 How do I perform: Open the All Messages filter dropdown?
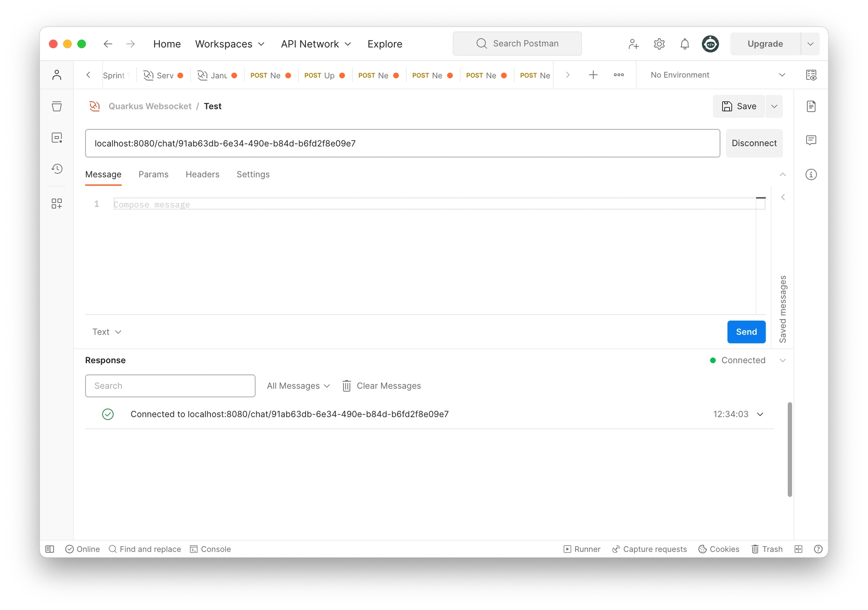click(x=298, y=386)
